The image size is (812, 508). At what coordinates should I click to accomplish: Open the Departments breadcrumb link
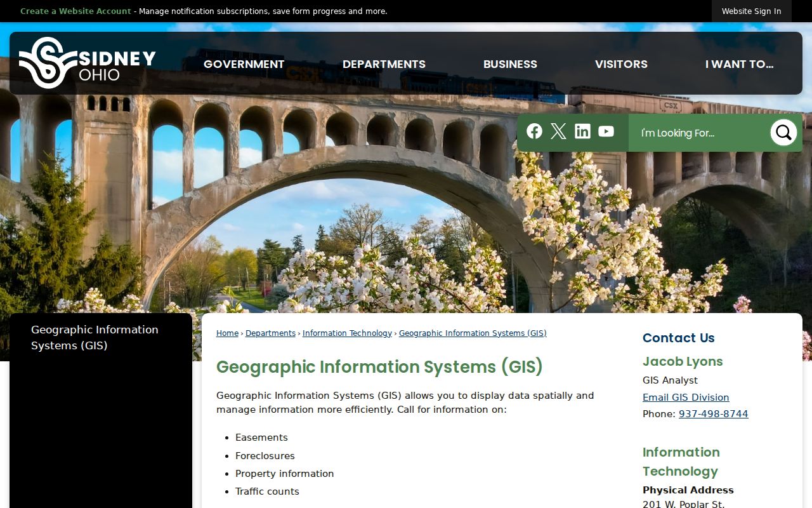[270, 333]
